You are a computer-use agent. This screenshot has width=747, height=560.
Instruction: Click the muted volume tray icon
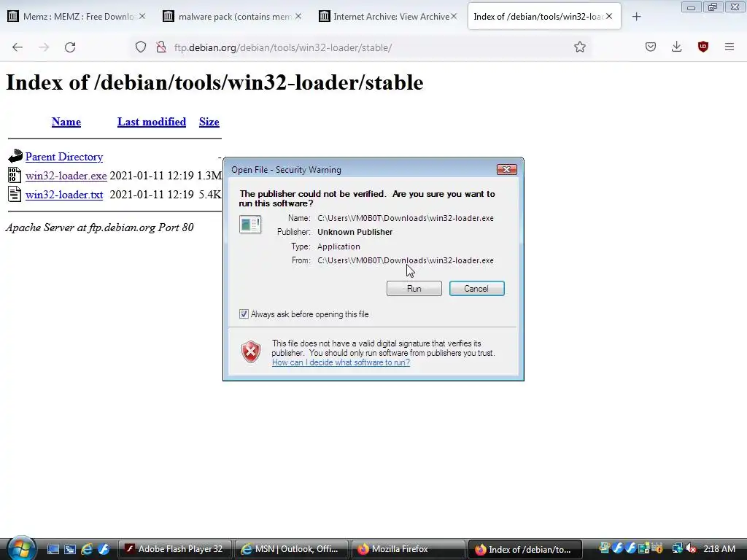(691, 548)
